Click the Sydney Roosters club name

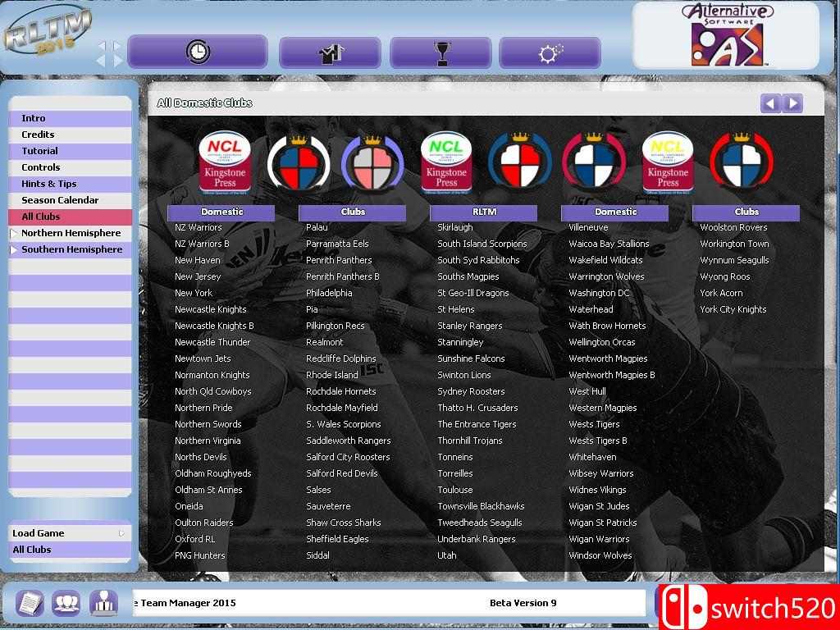(471, 391)
